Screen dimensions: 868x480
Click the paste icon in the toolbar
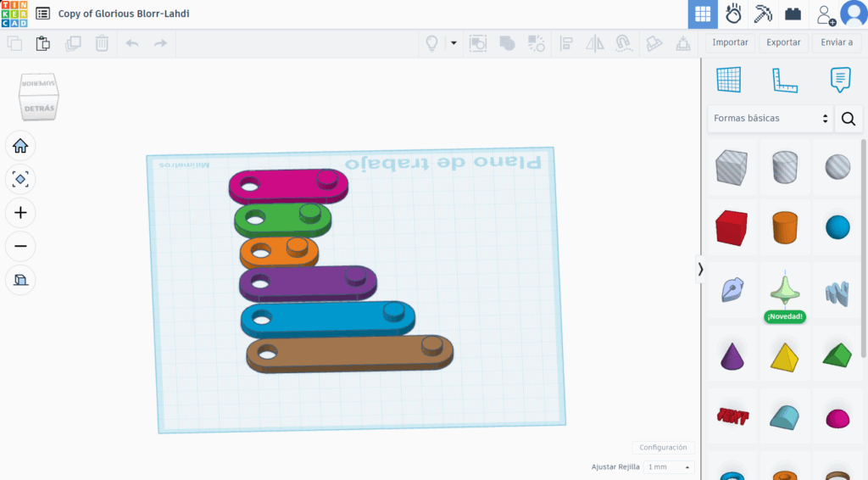click(42, 42)
